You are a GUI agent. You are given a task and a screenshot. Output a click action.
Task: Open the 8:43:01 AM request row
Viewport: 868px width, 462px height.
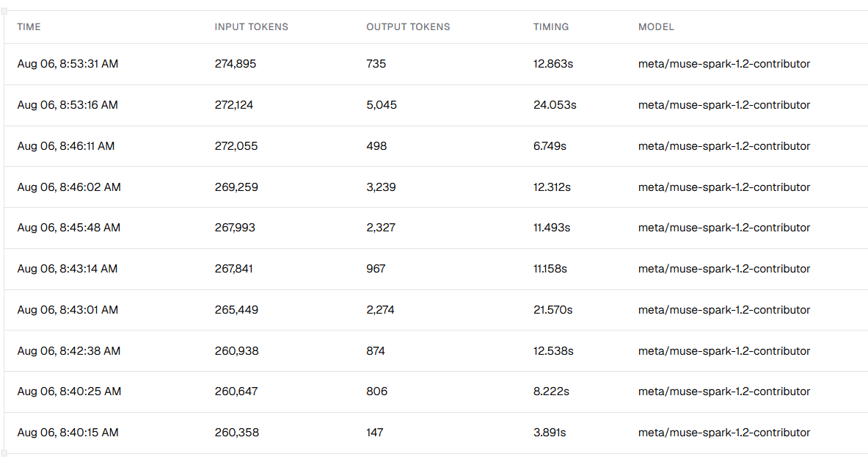437,310
